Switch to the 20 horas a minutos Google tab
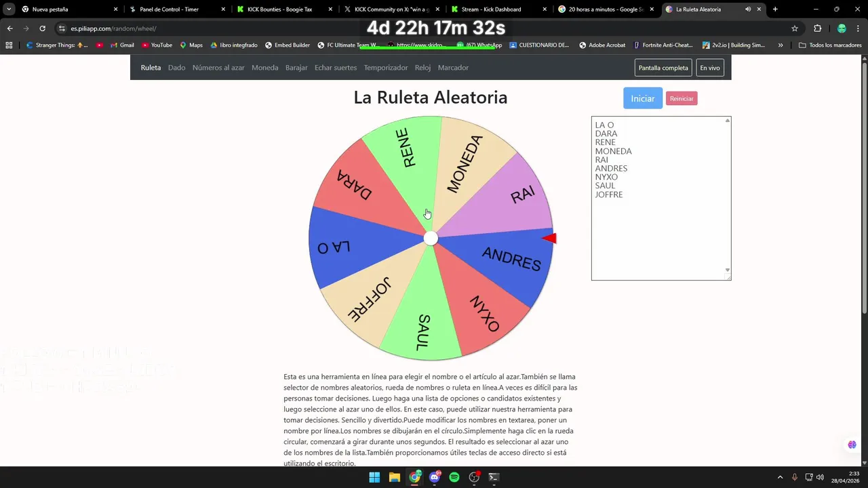Viewport: 868px width, 488px height. (607, 9)
